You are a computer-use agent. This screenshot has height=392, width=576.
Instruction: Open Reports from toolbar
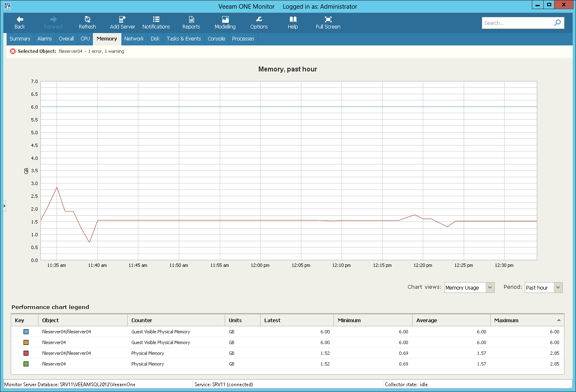coord(191,23)
